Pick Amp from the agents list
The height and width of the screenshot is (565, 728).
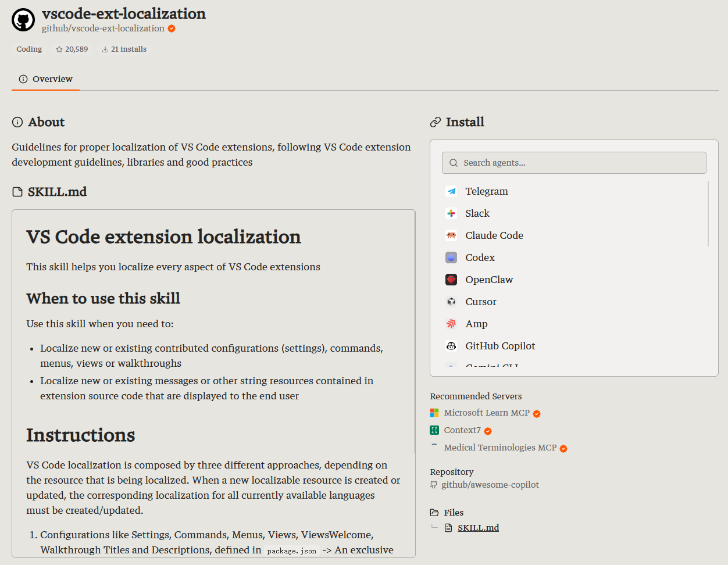pyautogui.click(x=574, y=324)
